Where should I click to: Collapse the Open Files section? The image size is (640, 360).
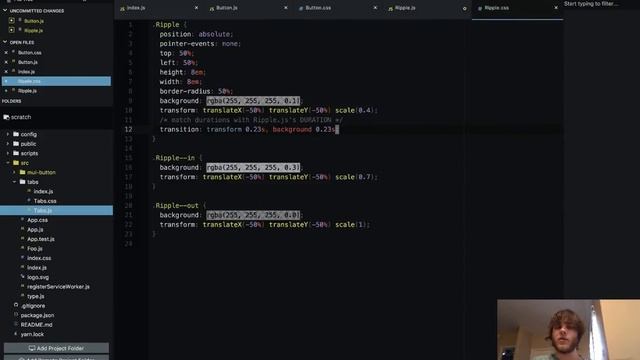tap(5, 42)
